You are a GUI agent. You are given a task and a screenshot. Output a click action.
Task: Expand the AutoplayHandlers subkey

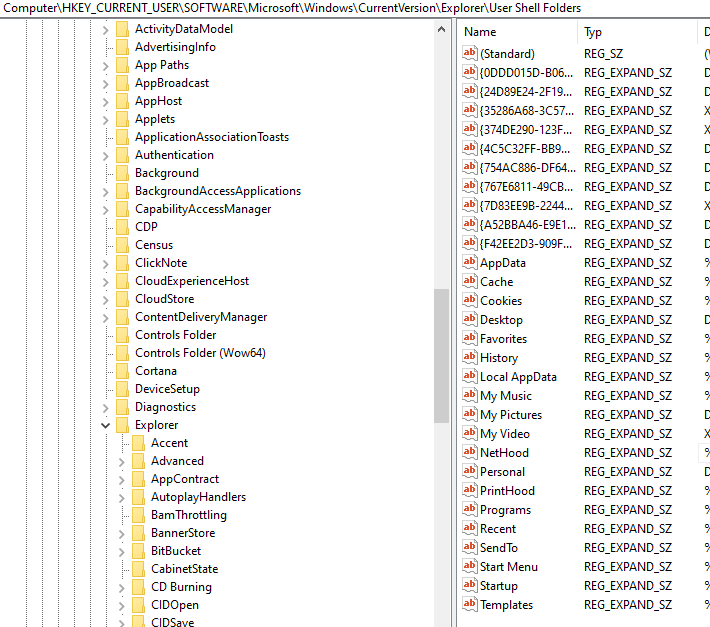point(122,498)
